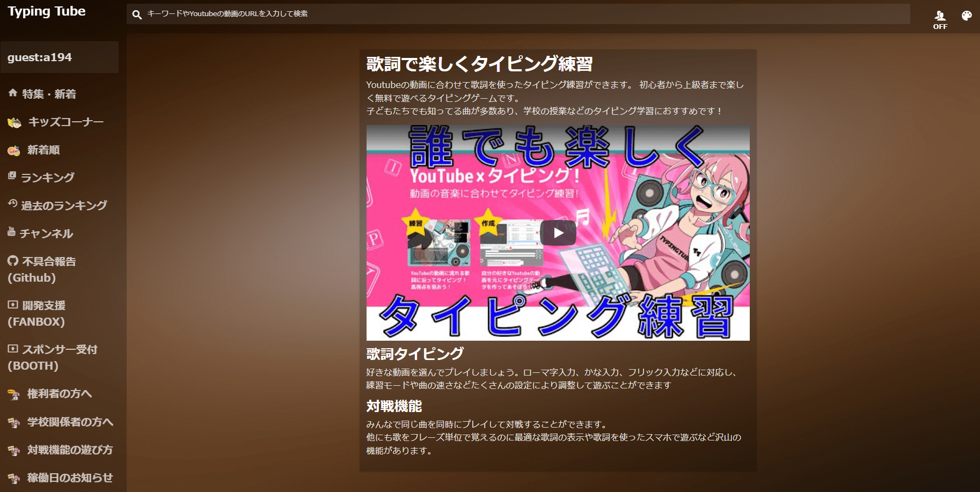The image size is (980, 492).
Task: Open the チャンネル page
Action: [46, 233]
